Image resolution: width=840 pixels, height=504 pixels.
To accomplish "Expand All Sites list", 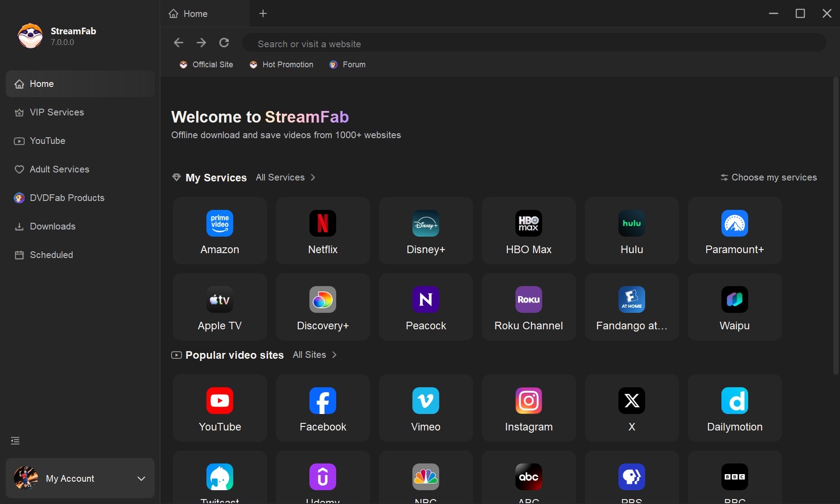I will (314, 355).
